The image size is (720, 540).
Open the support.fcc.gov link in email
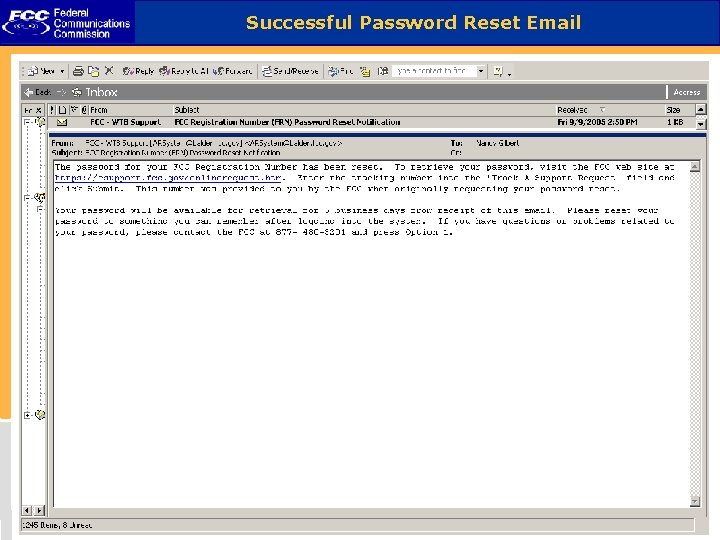click(168, 178)
